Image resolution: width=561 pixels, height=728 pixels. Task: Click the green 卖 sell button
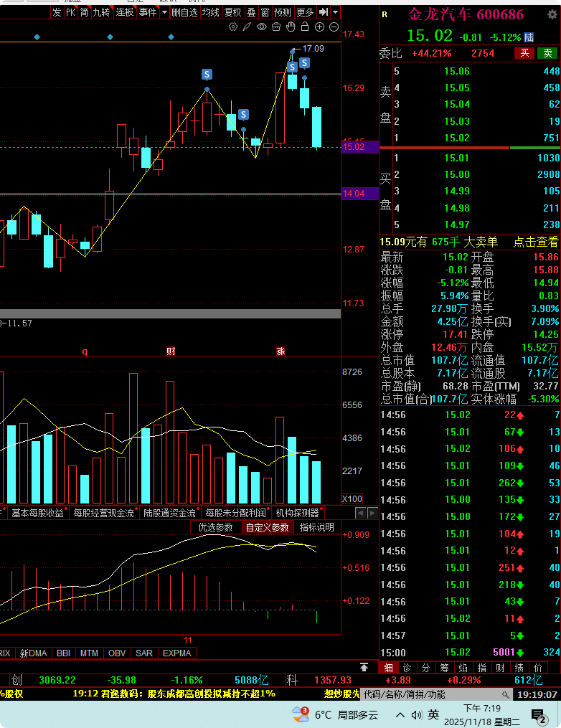[547, 53]
